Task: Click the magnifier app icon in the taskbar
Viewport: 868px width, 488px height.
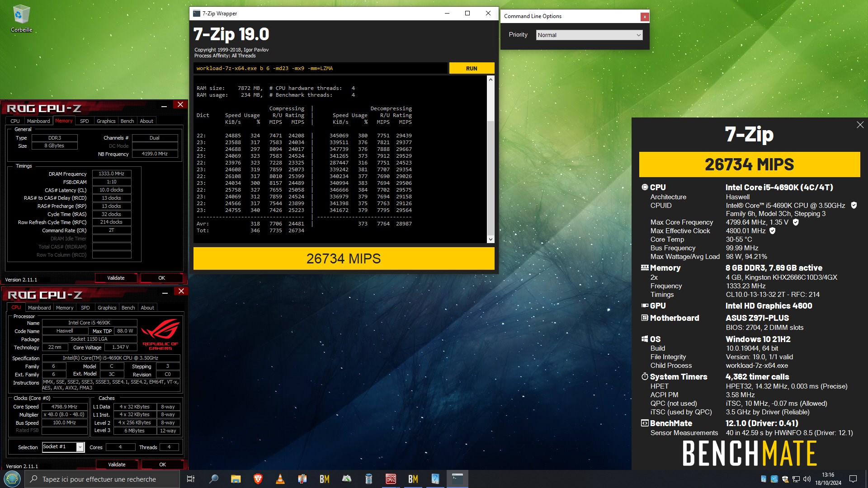Action: click(x=213, y=479)
